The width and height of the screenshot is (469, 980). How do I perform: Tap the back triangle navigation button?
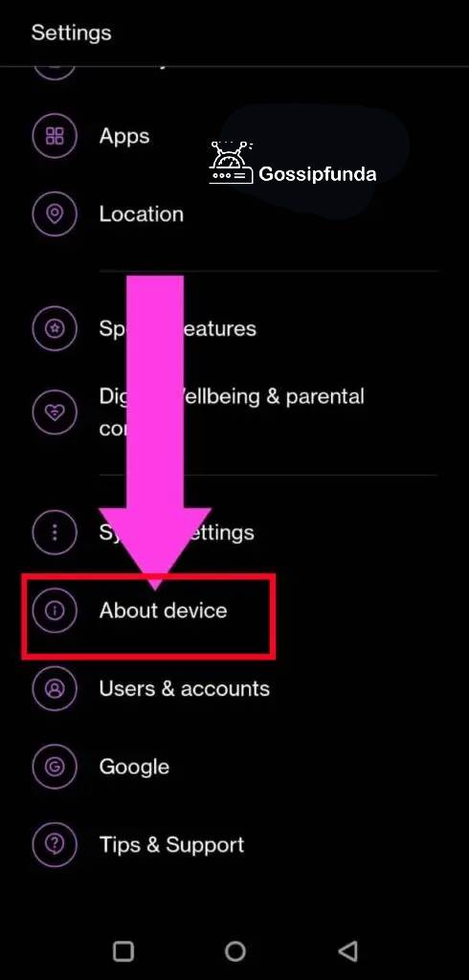click(347, 950)
